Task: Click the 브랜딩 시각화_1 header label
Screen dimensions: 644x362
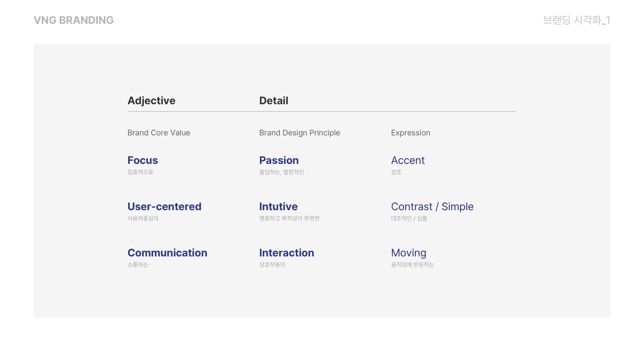Action: (x=576, y=20)
